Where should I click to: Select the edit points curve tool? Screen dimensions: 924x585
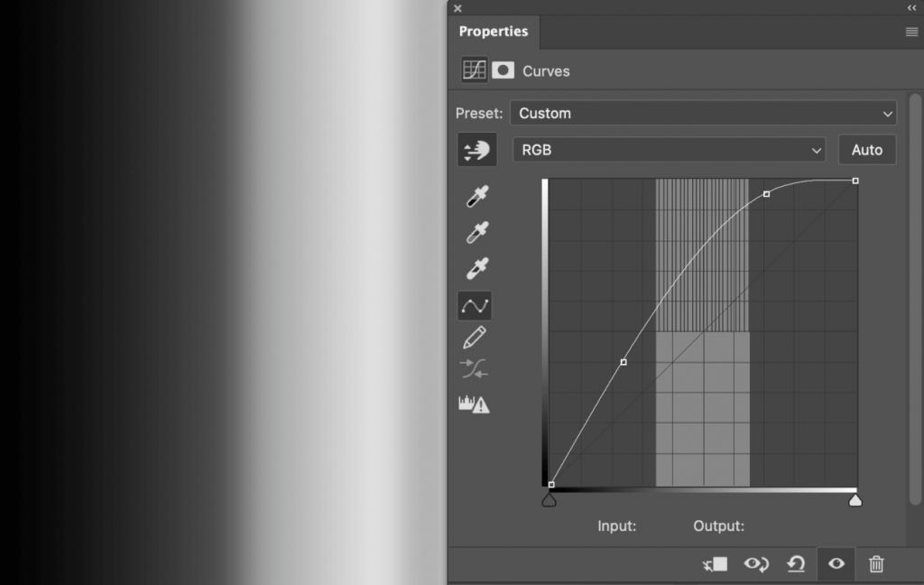[475, 306]
